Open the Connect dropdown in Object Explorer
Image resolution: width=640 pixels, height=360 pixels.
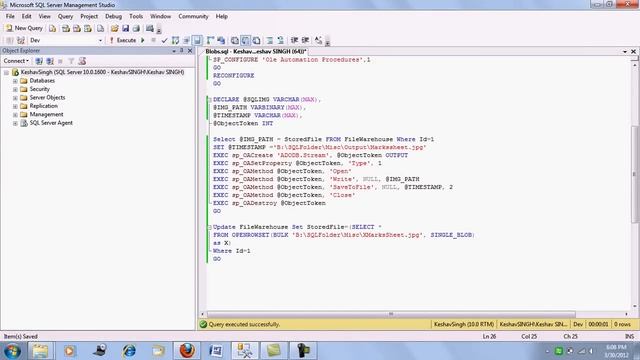point(16,61)
